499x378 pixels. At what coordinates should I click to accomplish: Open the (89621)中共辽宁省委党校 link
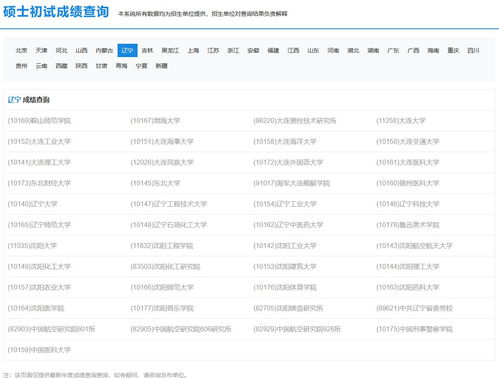coord(414,308)
